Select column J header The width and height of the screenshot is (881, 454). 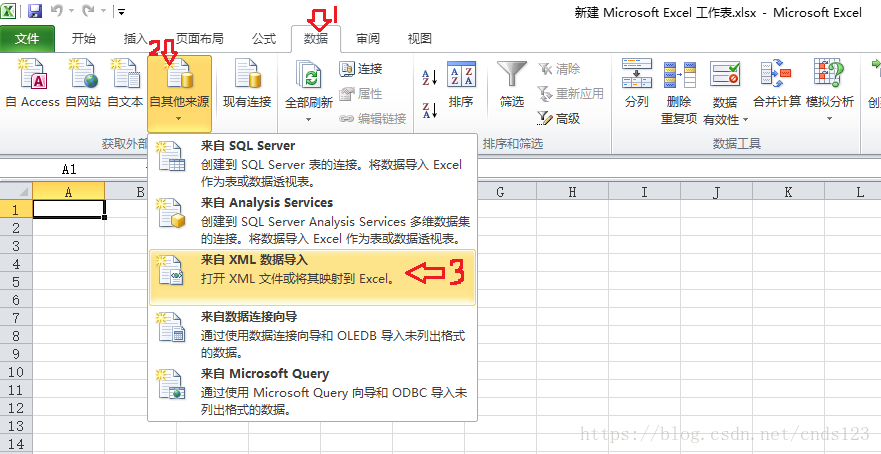tap(716, 192)
